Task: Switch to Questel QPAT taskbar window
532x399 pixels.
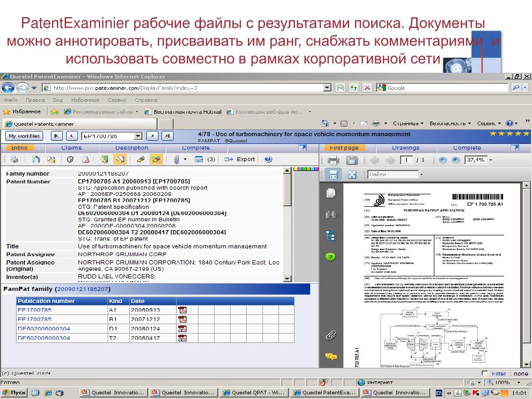Action: tap(254, 393)
